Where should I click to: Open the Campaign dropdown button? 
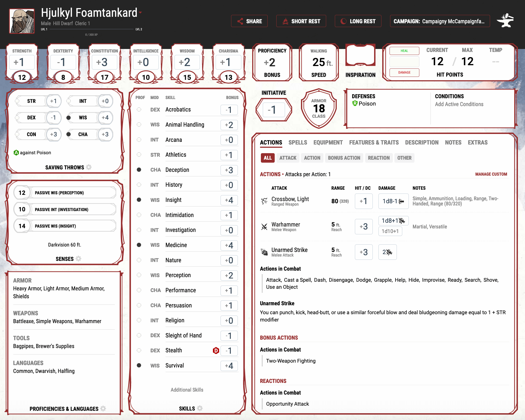click(440, 21)
